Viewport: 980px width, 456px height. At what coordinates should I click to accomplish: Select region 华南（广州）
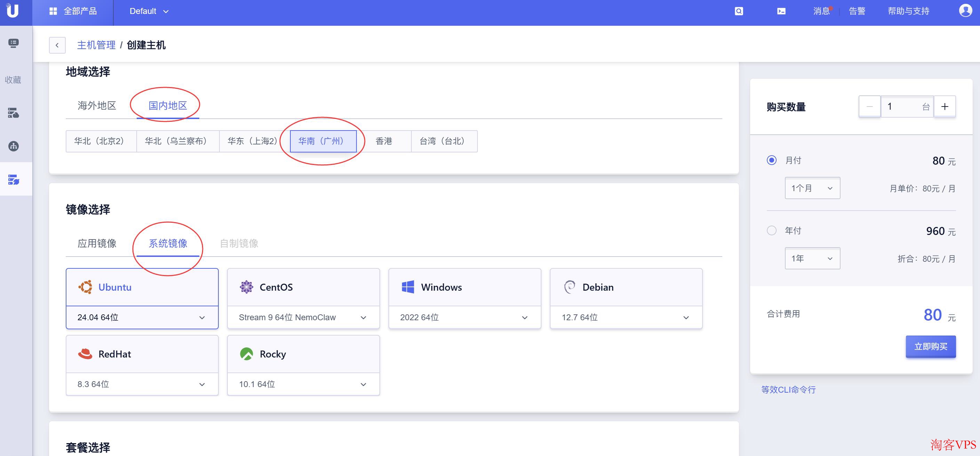click(x=323, y=141)
